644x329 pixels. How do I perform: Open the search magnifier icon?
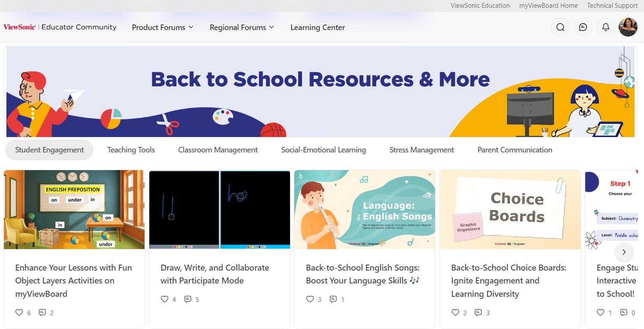(560, 27)
